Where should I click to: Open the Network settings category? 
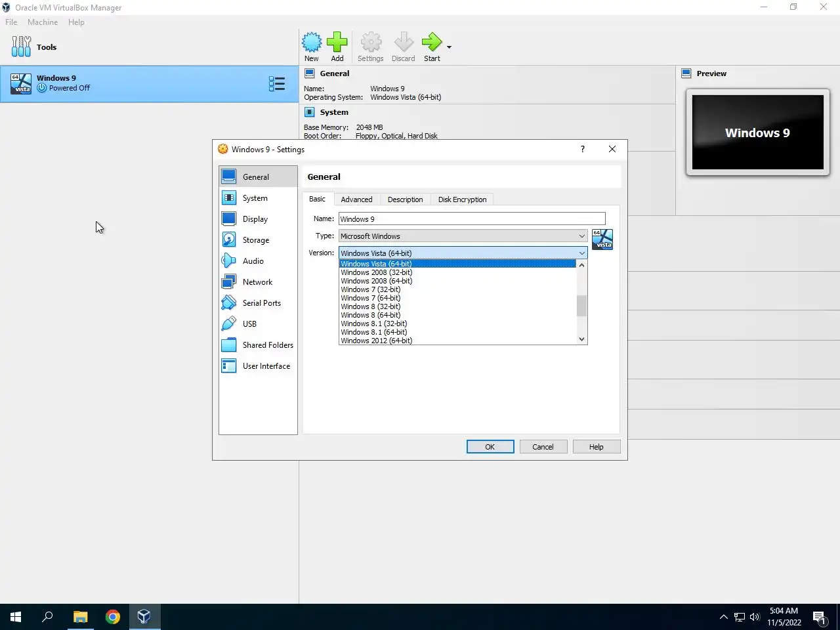tap(258, 282)
